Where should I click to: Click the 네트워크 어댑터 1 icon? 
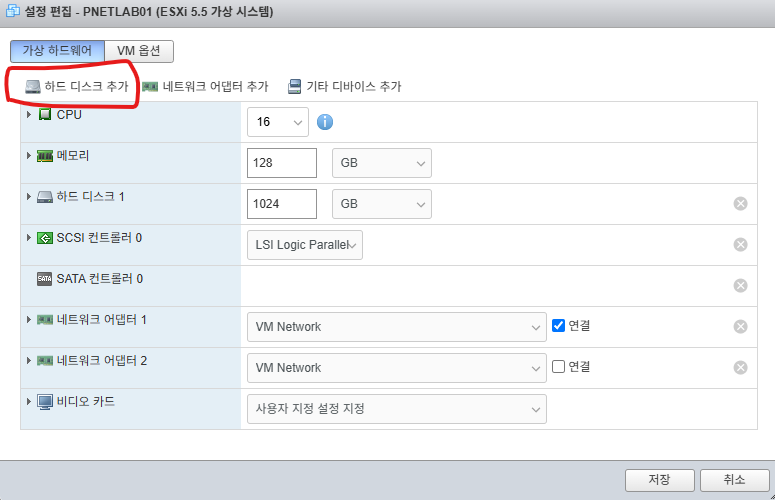pos(45,320)
